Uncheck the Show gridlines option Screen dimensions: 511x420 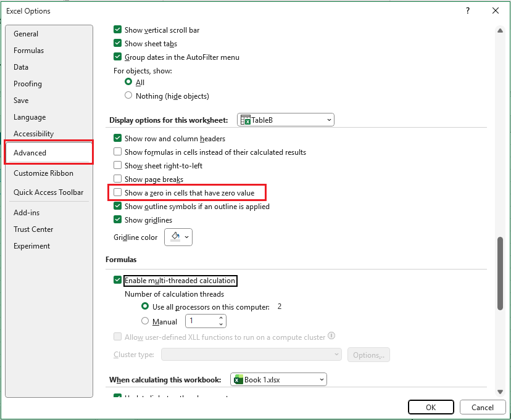pyautogui.click(x=118, y=220)
